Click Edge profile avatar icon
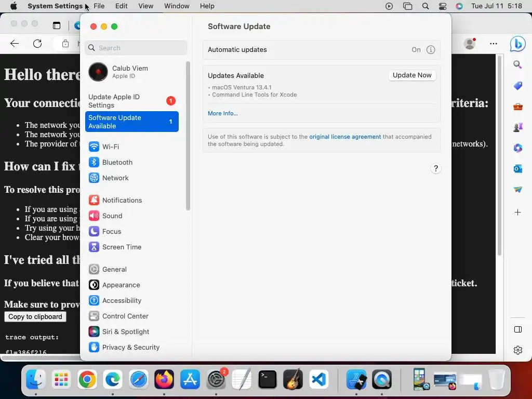This screenshot has height=399, width=532. [x=470, y=44]
